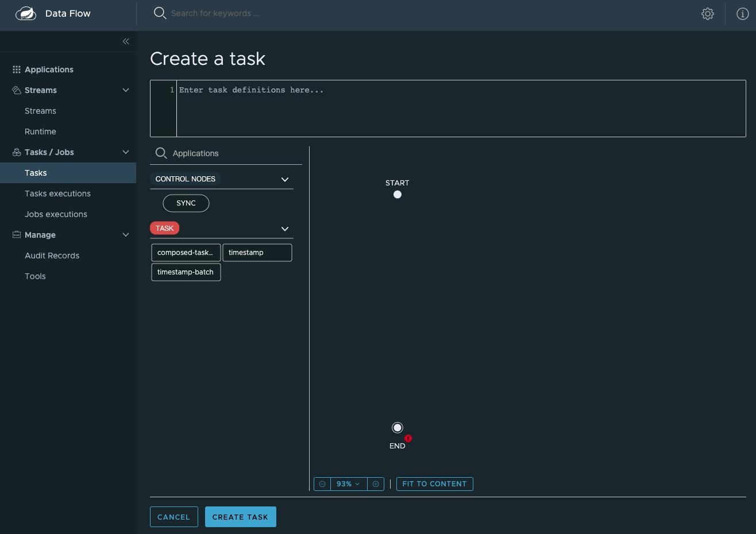Click the Create a task heading
The height and width of the screenshot is (534, 756).
click(x=207, y=59)
